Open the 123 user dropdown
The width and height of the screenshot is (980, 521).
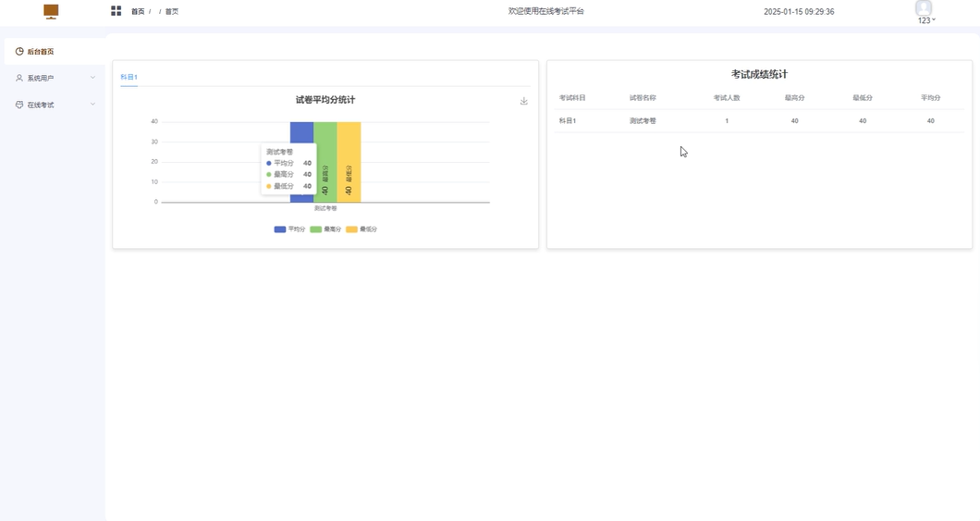pyautogui.click(x=926, y=20)
